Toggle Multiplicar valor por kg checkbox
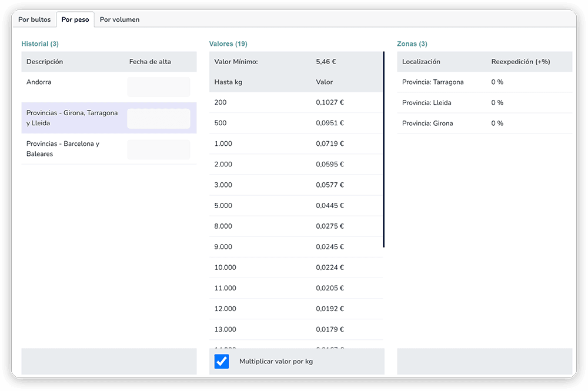The width and height of the screenshot is (588, 391). [222, 362]
